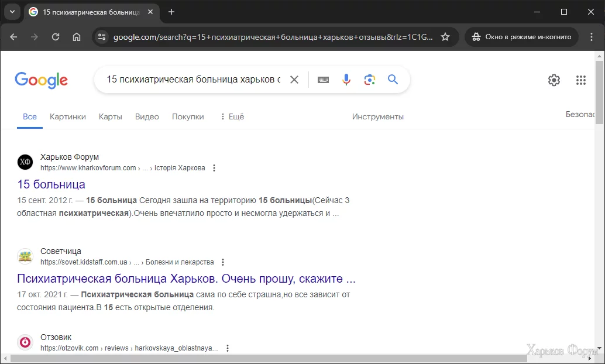The width and height of the screenshot is (605, 364).
Task: Minimize the browser window
Action: point(537,12)
